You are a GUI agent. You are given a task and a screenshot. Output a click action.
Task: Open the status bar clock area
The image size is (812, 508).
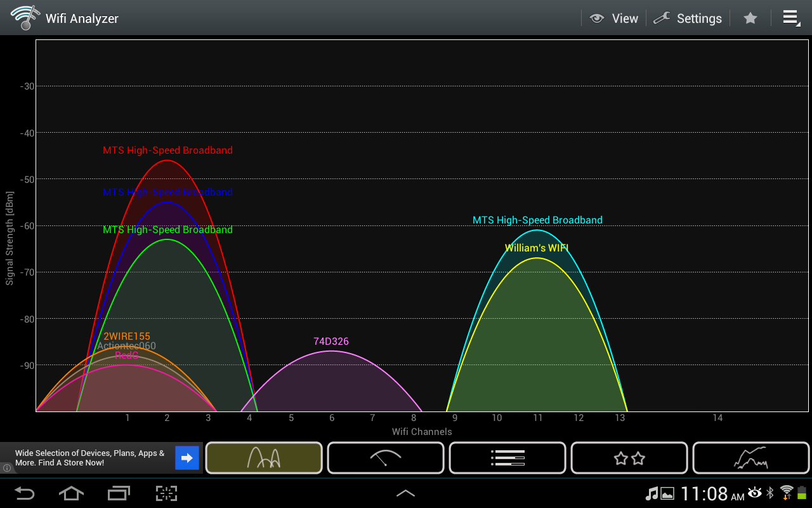point(704,493)
